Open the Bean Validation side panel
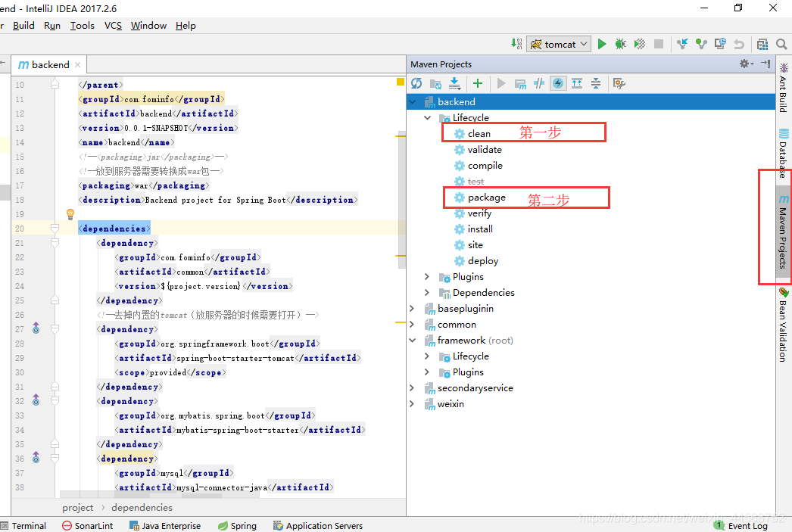 (784, 325)
